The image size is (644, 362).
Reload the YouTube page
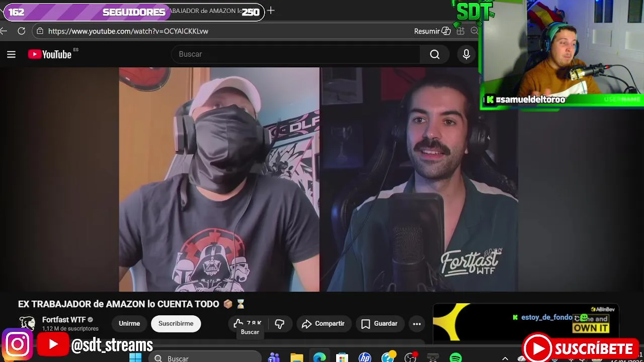(21, 31)
